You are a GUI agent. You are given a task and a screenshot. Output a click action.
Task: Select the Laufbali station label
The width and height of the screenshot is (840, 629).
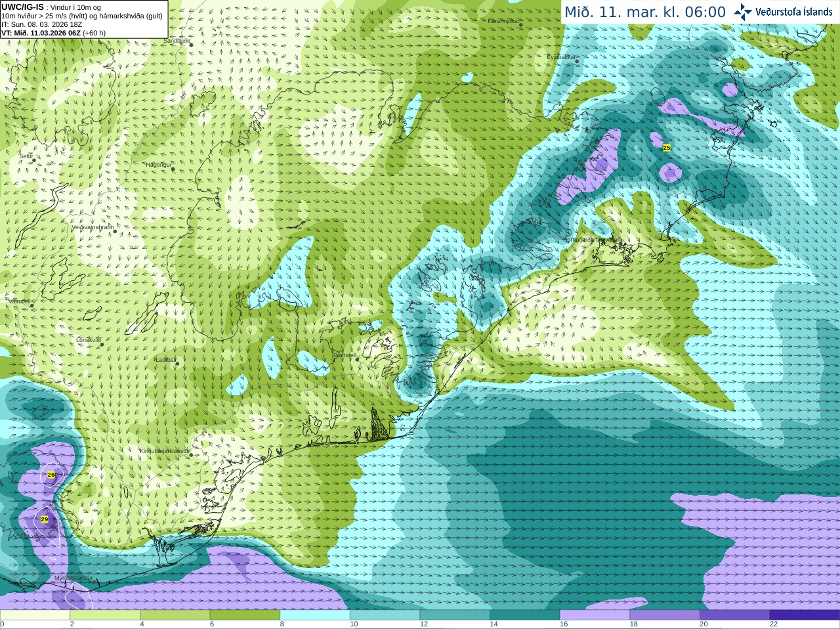tap(165, 360)
